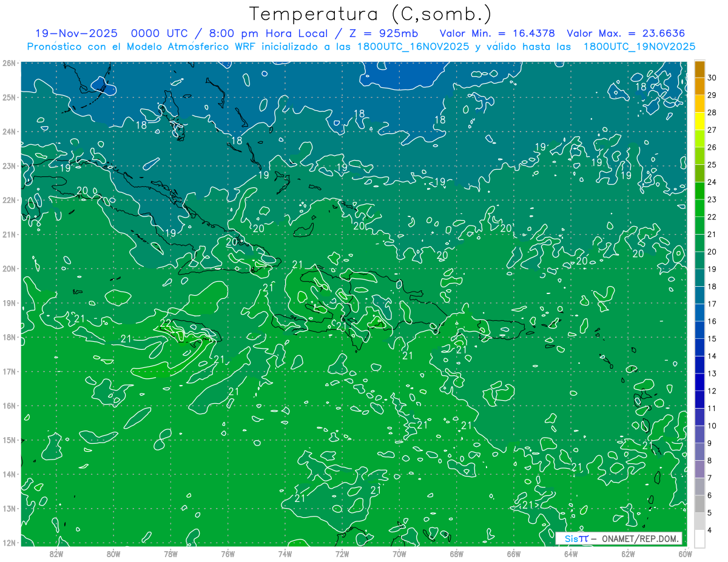Click the 72W longitude axis label
Image resolution: width=728 pixels, height=562 pixels.
[x=342, y=553]
